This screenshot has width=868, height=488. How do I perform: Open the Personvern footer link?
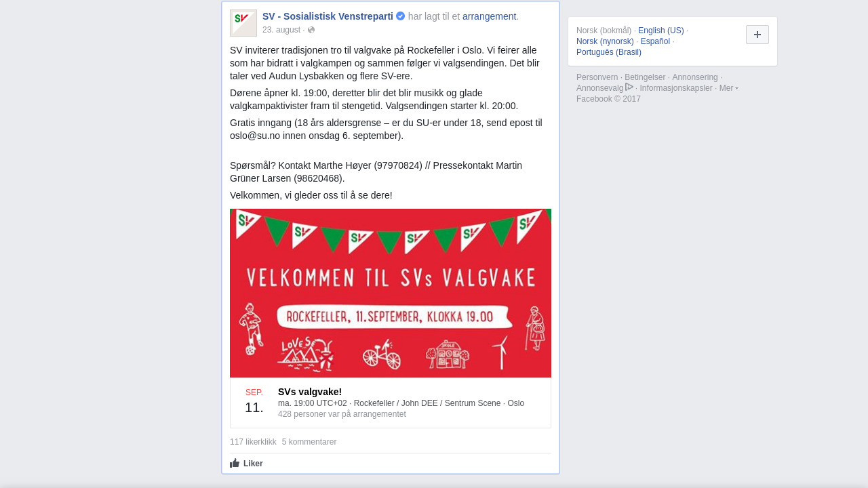(597, 77)
